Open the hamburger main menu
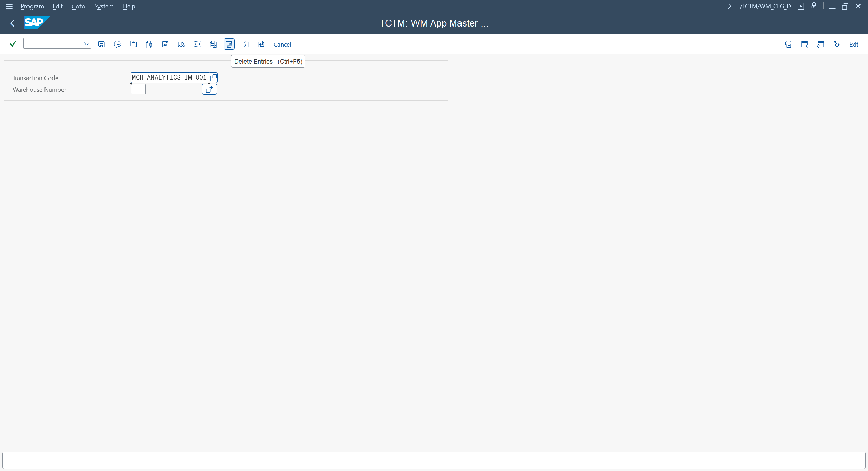 point(9,6)
